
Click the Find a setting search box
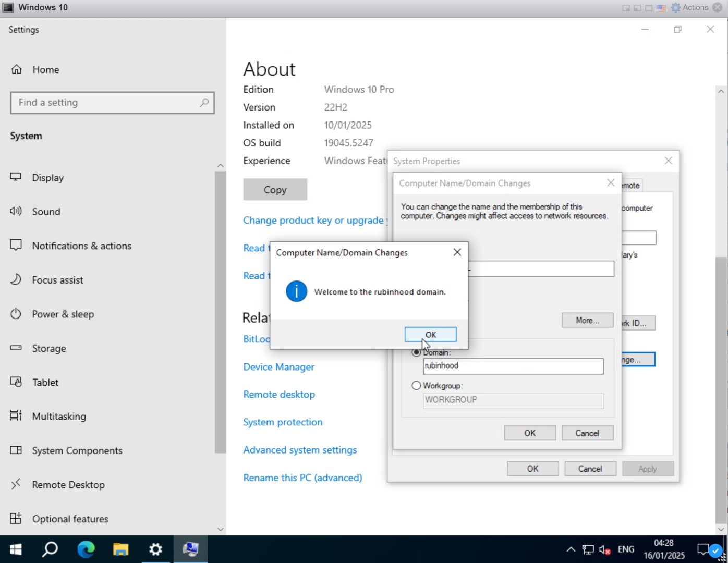point(112,103)
